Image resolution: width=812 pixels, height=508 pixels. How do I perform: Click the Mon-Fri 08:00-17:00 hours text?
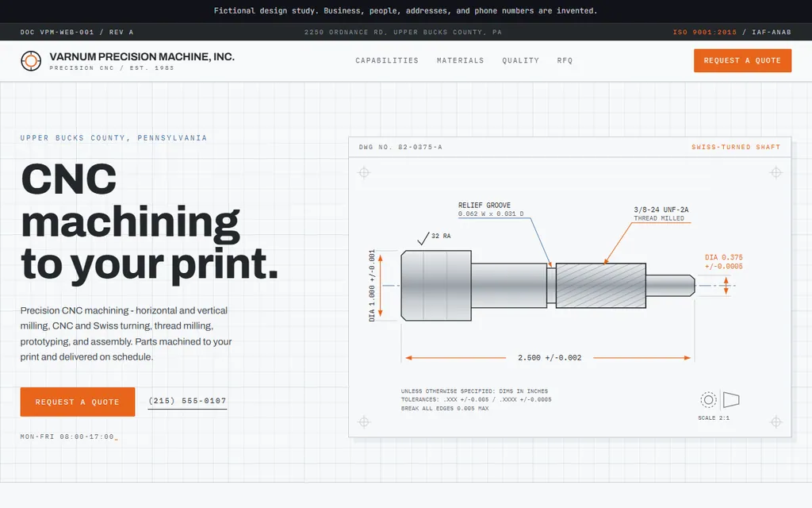[x=67, y=437]
